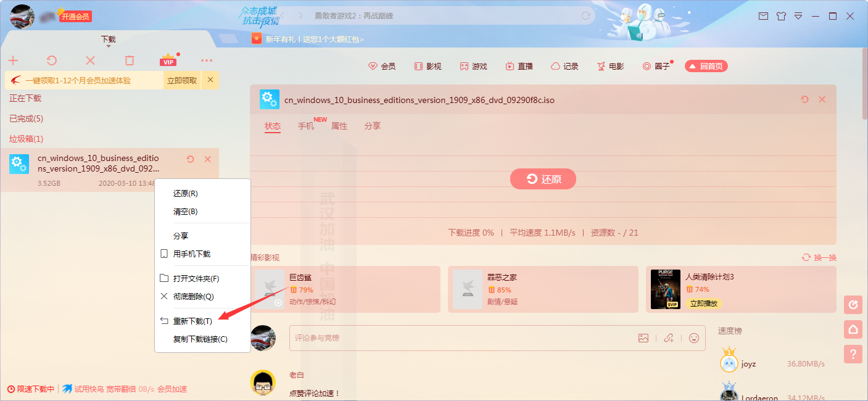Click the home icon on the right edge
The width and height of the screenshot is (868, 401).
[x=853, y=329]
